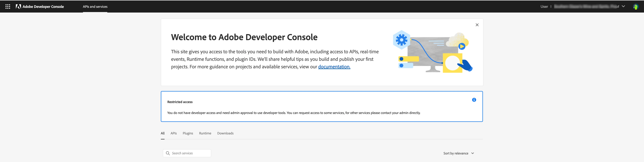Viewport: 644px width, 162px height.
Task: Select the All services tab
Action: [x=162, y=133]
